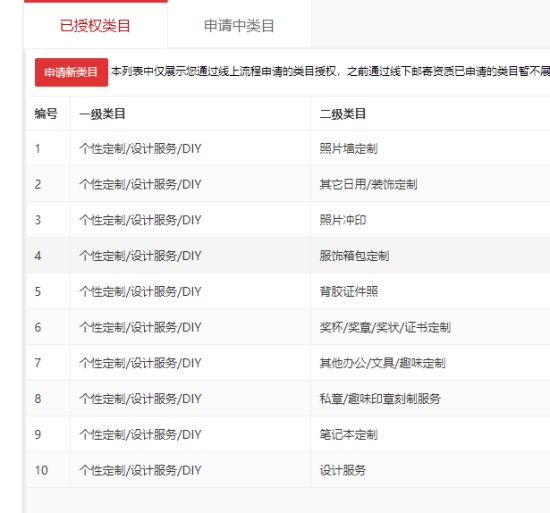Click row number 7 cell
Screen dimensions: 550x513
[48, 363]
